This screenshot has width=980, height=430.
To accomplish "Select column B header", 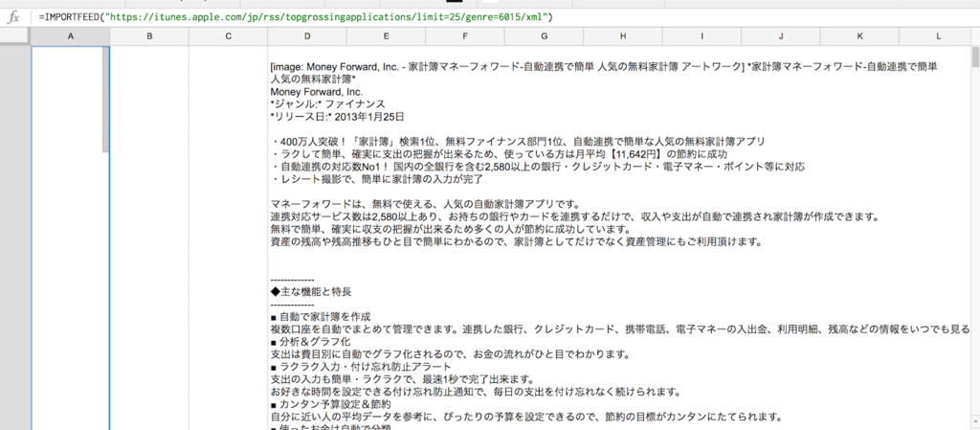I will (x=149, y=36).
